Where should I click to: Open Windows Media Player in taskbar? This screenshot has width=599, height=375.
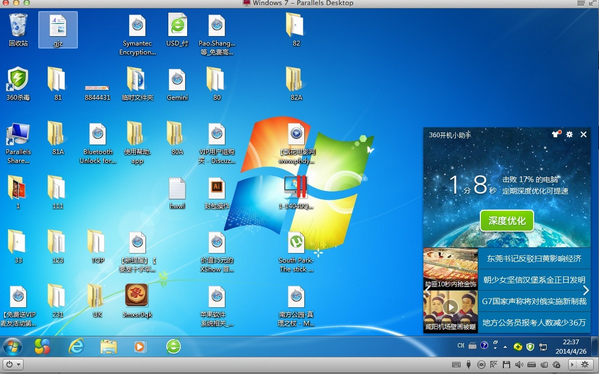[139, 347]
